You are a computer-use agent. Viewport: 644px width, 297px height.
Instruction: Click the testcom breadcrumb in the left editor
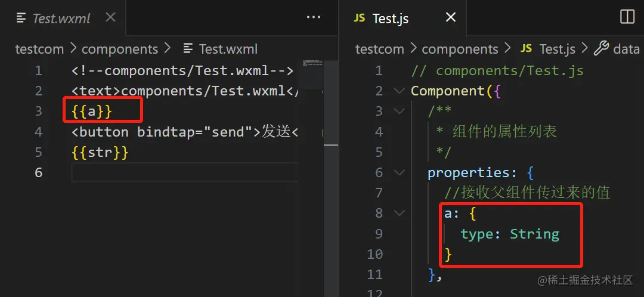(39, 49)
